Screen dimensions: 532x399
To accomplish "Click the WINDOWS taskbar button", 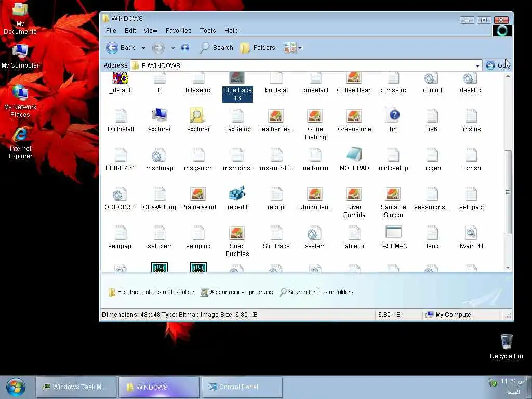I will (159, 387).
